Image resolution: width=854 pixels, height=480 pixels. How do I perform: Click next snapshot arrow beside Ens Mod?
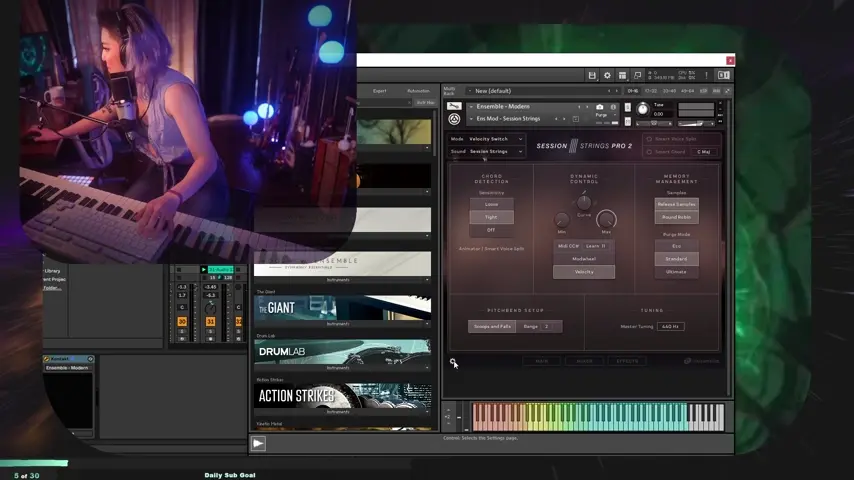[x=564, y=119]
